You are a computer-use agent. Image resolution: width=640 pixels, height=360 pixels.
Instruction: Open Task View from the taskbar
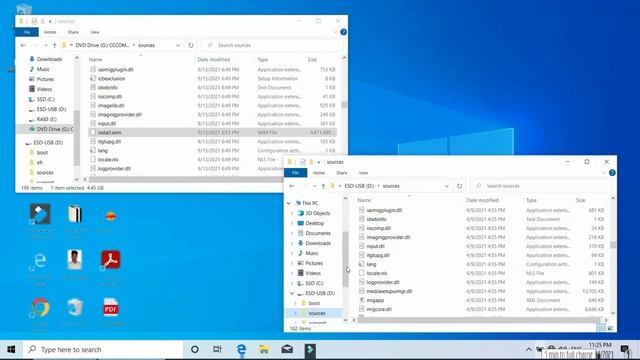tap(217, 349)
